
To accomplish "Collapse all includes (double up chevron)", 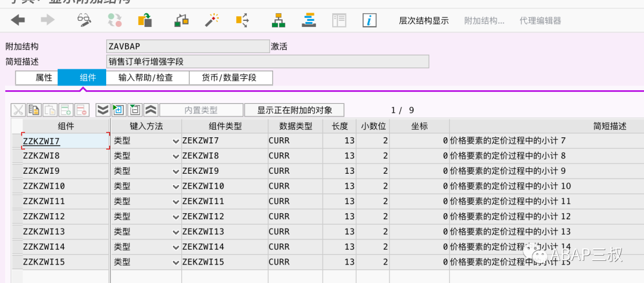I will click(151, 110).
